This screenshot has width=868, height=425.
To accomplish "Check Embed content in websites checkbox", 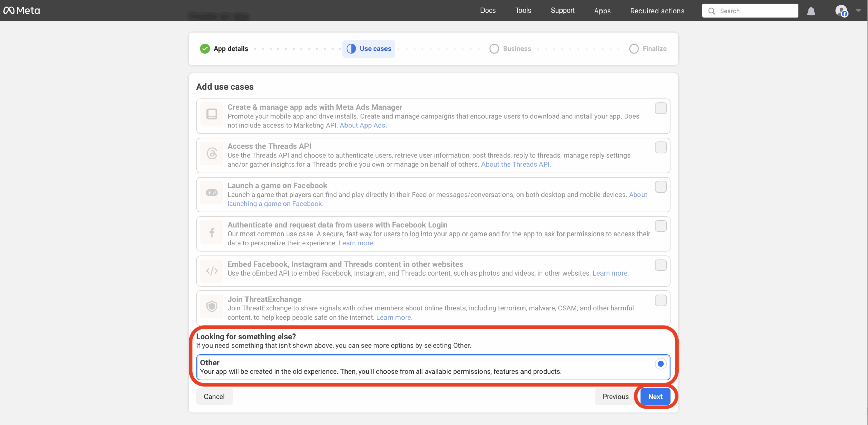I will [x=660, y=265].
